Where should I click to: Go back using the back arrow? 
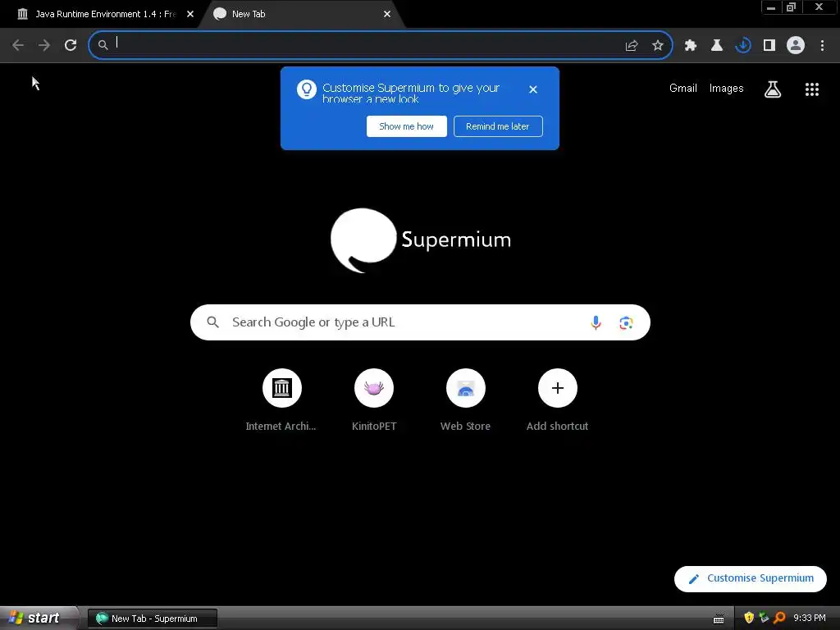(x=18, y=46)
